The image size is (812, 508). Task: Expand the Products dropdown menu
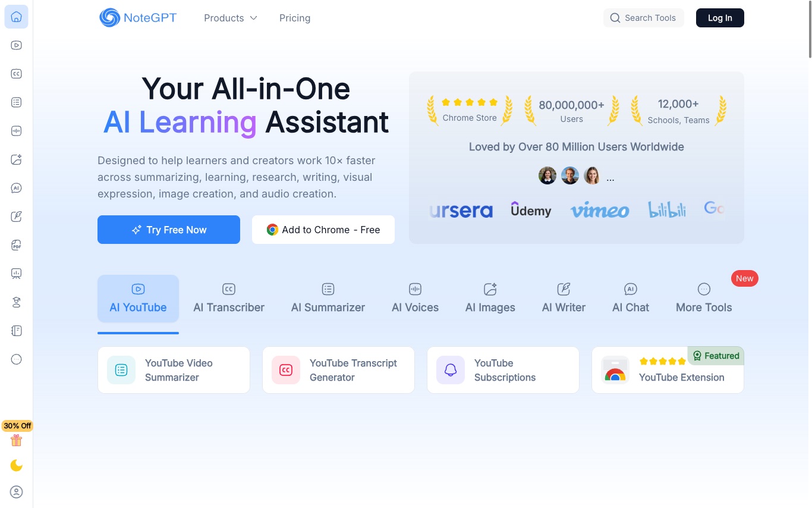tap(231, 18)
